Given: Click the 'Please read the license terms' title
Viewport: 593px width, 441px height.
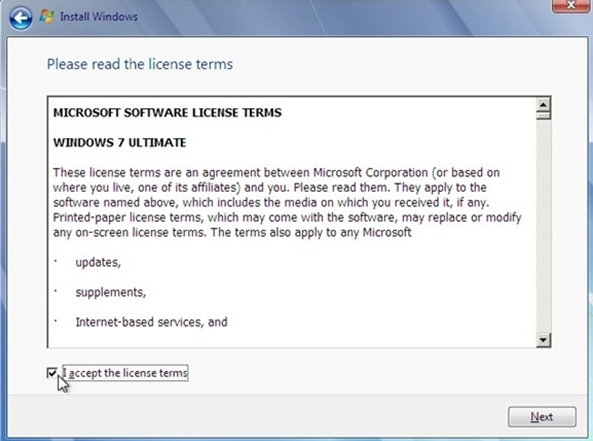Looking at the screenshot, I should coord(140,64).
